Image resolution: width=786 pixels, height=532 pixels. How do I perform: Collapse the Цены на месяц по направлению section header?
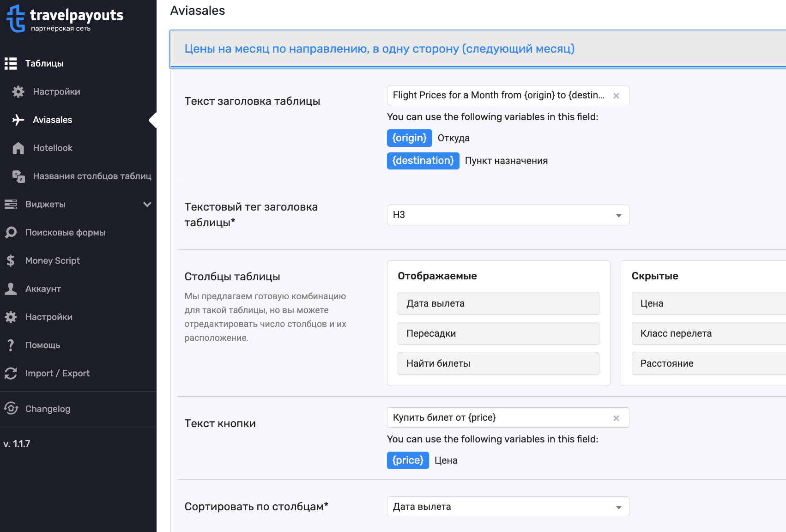pos(478,49)
